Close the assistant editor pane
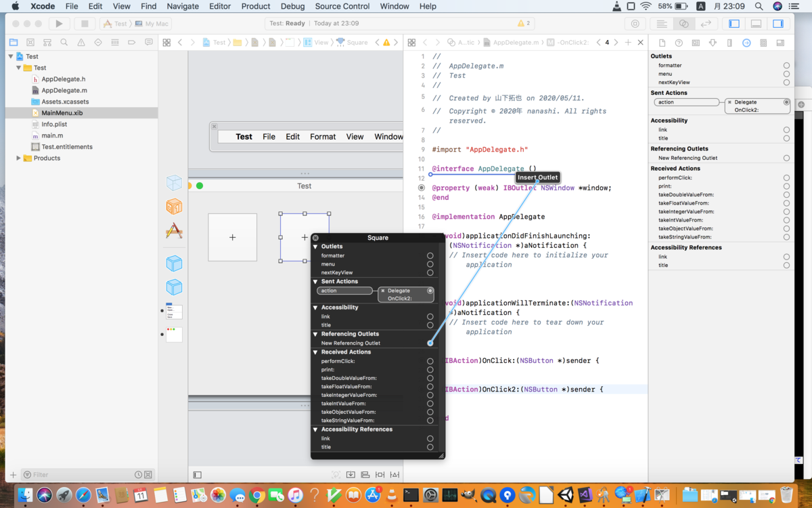This screenshot has height=508, width=812. pos(641,42)
